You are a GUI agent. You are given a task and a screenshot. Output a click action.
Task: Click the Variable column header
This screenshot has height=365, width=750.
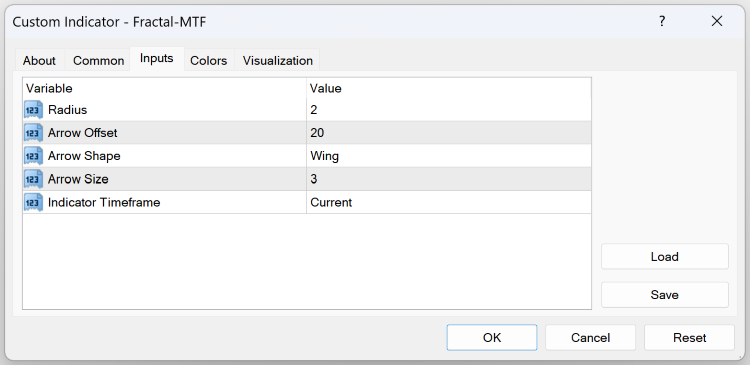click(165, 88)
